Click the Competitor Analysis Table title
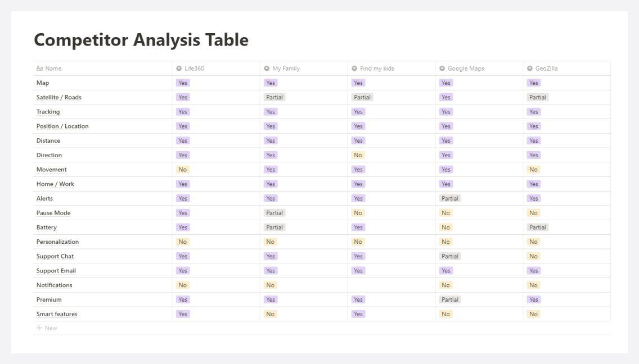Image resolution: width=639 pixels, height=364 pixels. click(141, 40)
